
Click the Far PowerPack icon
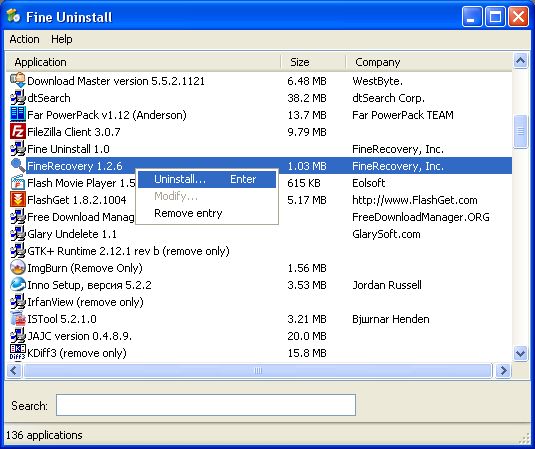(18, 115)
